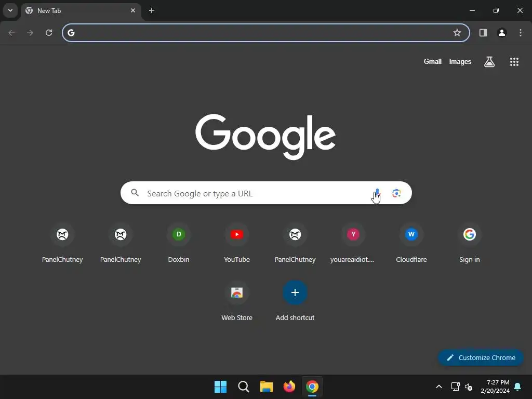The width and height of the screenshot is (532, 399).
Task: Search by image with Google Lens
Action: (396, 193)
